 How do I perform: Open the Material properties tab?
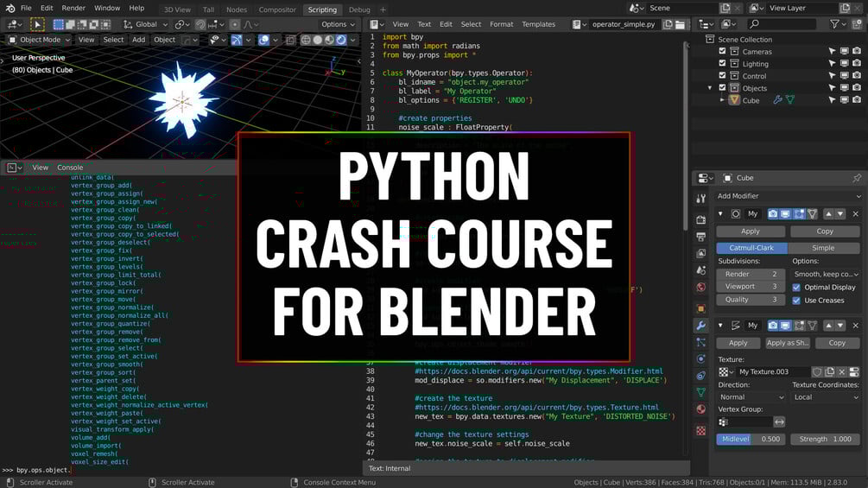point(700,409)
